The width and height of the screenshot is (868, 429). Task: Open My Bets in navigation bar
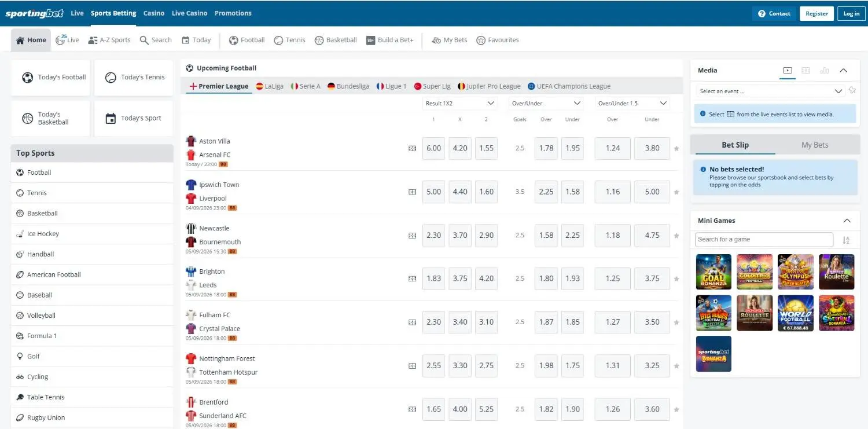coord(450,40)
